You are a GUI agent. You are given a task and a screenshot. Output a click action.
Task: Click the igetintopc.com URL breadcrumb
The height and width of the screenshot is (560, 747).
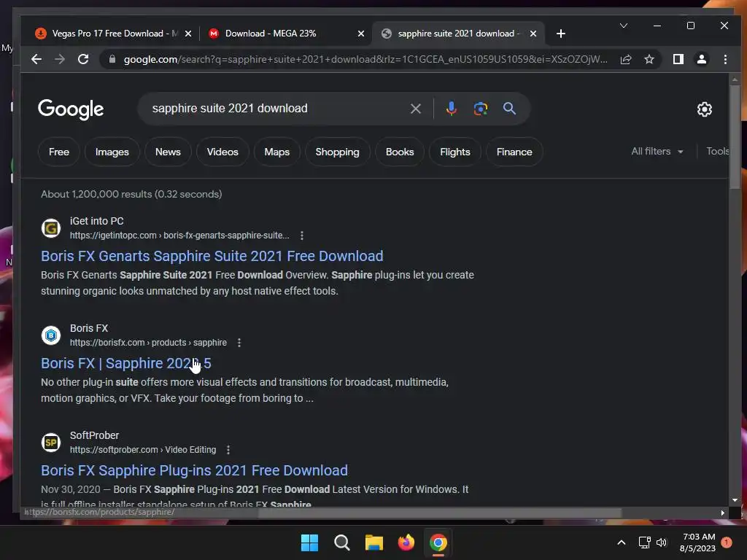pyautogui.click(x=179, y=236)
